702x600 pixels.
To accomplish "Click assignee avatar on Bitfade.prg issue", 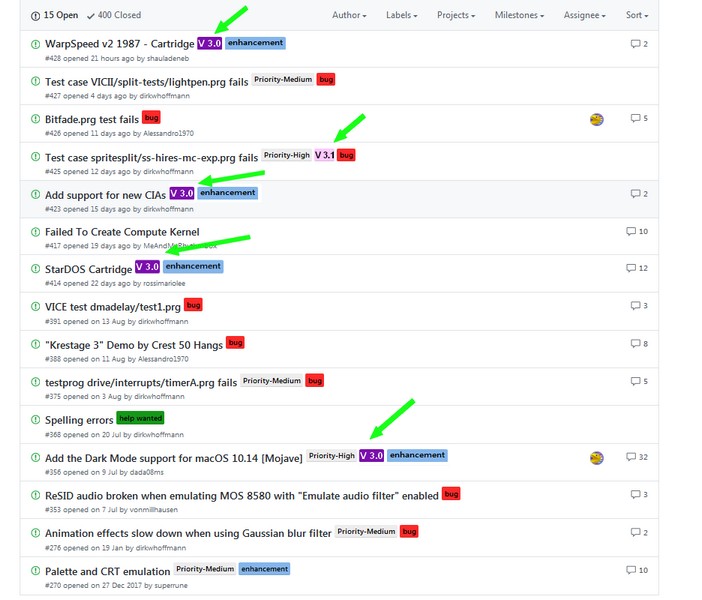I will (x=596, y=120).
